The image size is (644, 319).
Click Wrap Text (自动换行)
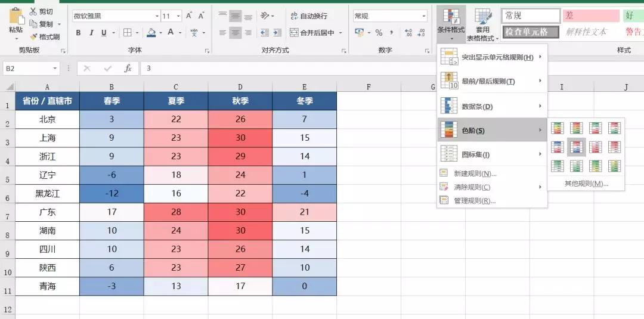309,16
